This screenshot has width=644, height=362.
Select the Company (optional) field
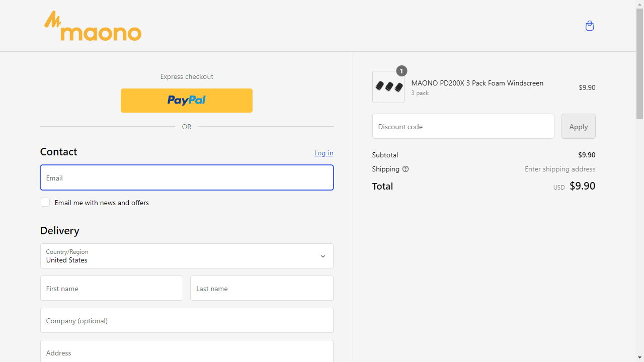click(187, 320)
